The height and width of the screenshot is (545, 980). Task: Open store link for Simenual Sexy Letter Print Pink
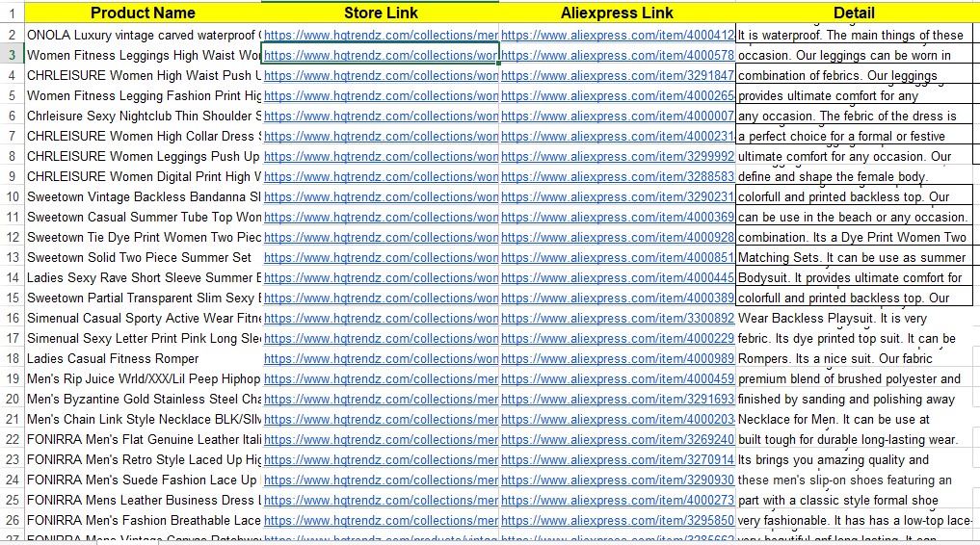click(381, 338)
